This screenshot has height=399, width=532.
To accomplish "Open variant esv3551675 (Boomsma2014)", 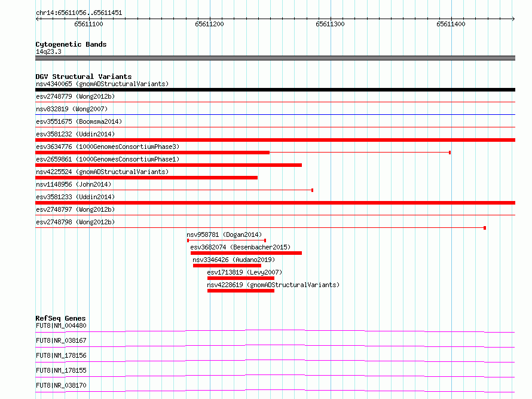I will click(79, 121).
